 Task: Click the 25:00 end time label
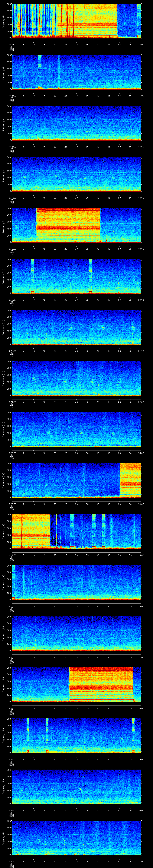[141, 555]
